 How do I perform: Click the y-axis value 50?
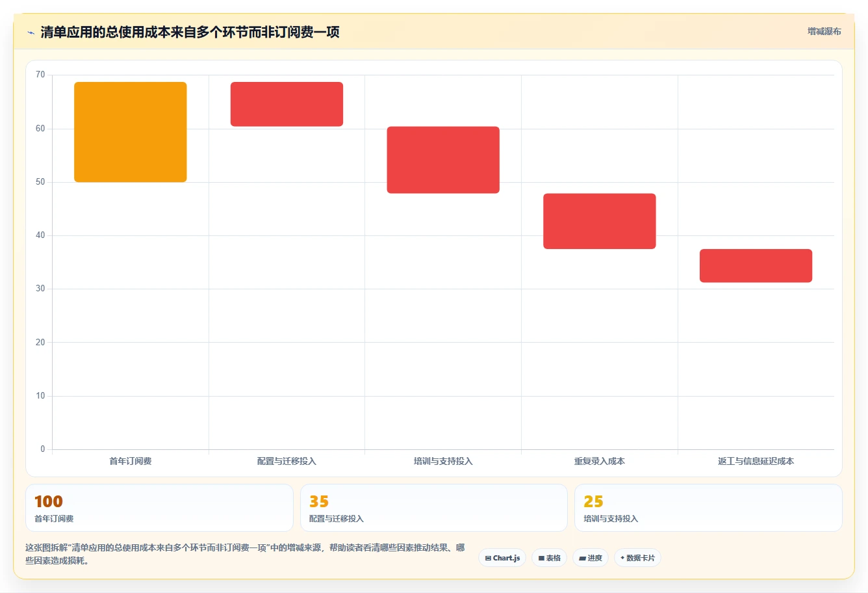click(40, 182)
